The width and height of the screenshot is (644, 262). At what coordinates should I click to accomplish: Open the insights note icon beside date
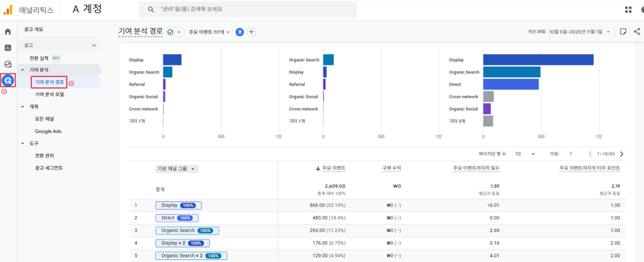[623, 31]
